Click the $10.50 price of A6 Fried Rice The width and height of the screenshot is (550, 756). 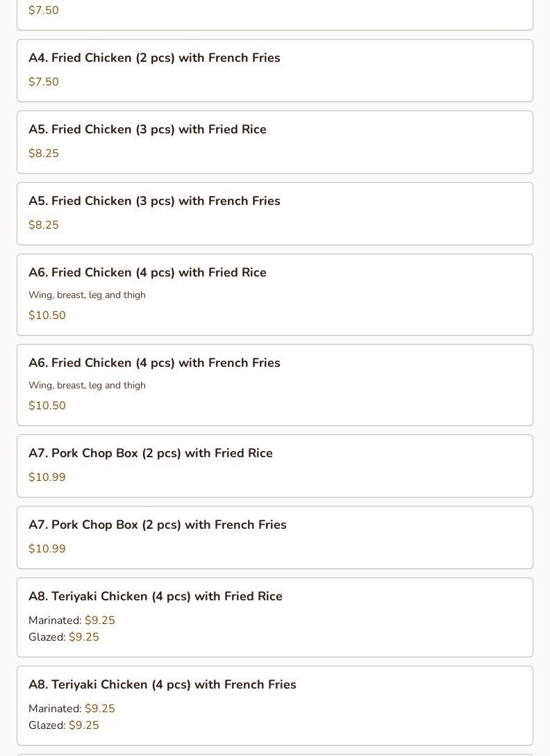point(47,315)
